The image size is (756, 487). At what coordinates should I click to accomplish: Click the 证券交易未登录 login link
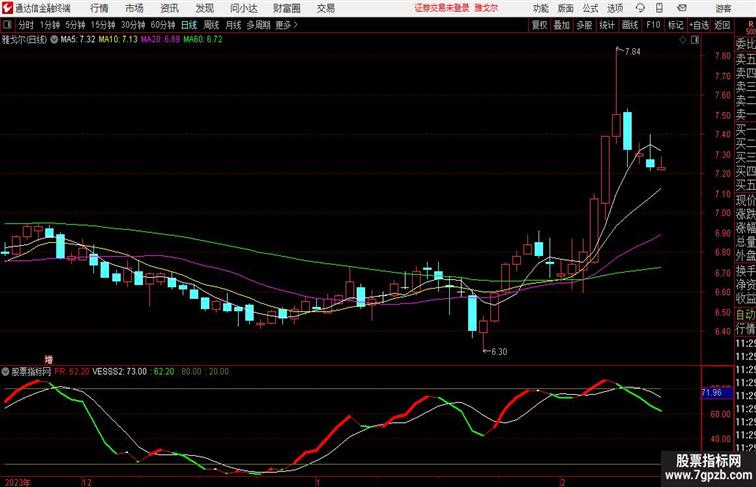point(442,8)
